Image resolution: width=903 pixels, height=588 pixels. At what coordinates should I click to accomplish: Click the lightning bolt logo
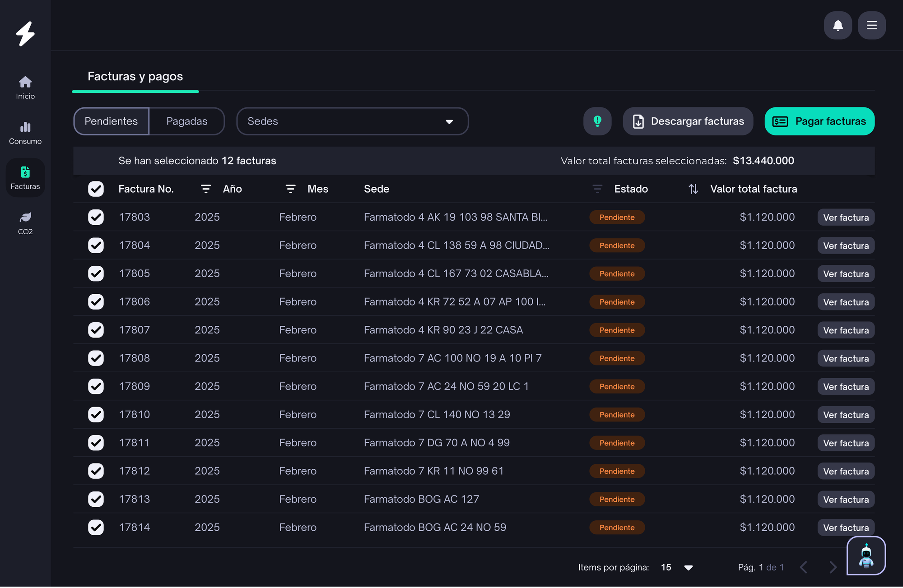click(x=25, y=34)
